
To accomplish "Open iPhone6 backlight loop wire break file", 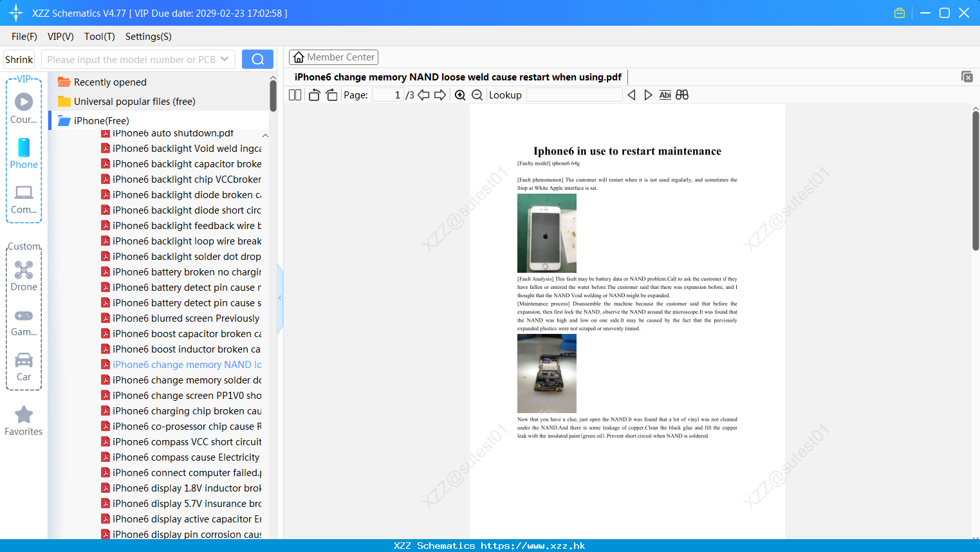I will click(181, 241).
